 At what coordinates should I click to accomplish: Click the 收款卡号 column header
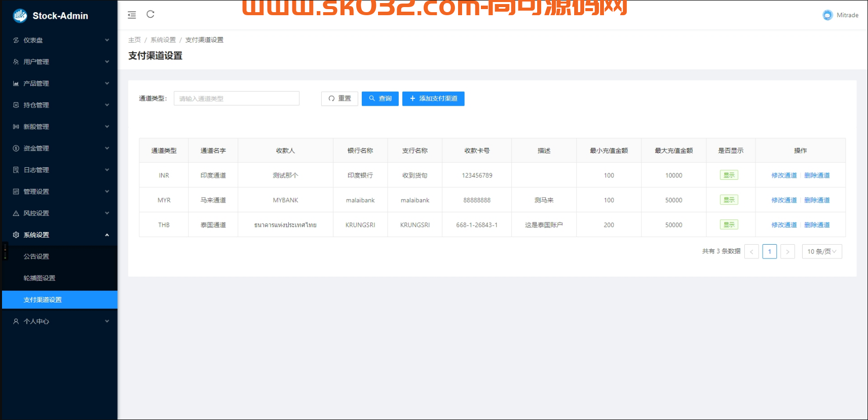(477, 150)
